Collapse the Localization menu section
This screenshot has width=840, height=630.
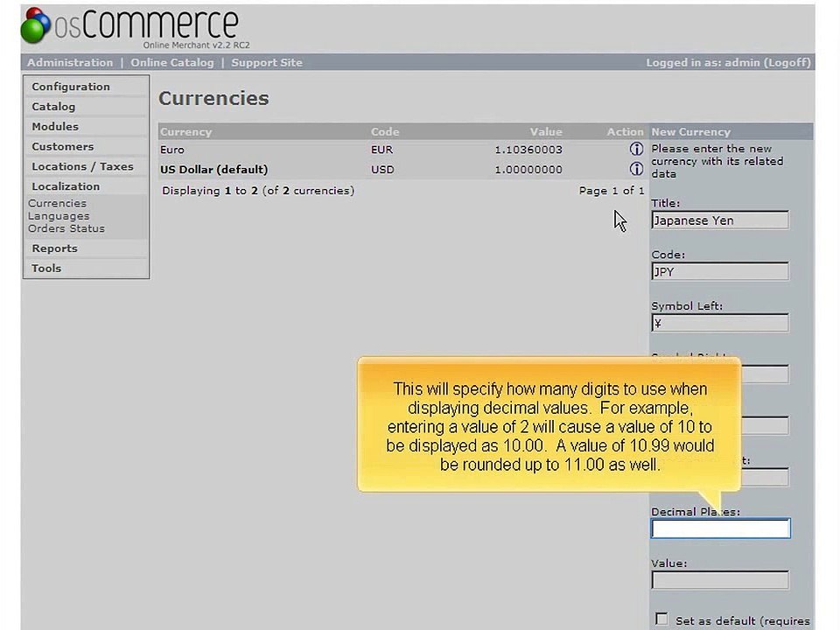66,185
